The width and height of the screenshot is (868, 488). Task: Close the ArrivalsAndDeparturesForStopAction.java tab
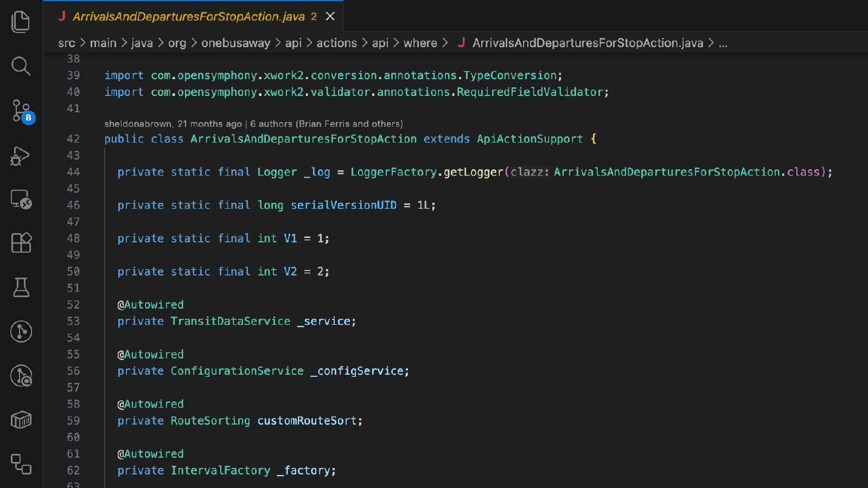[x=330, y=16]
